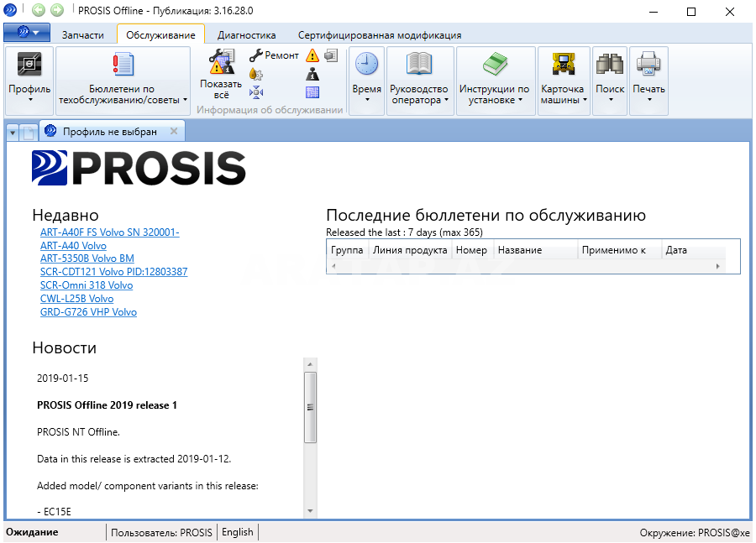
Task: Open the Время clock icon
Action: click(366, 64)
